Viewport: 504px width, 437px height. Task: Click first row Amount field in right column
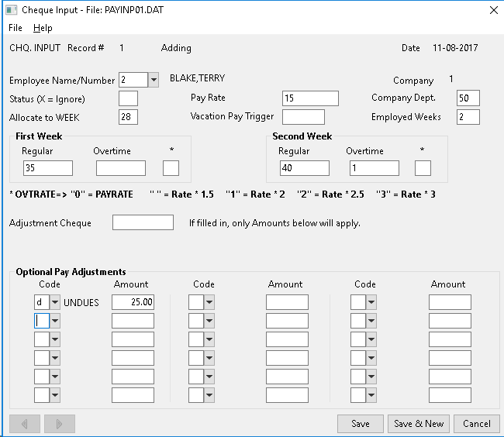coord(450,302)
